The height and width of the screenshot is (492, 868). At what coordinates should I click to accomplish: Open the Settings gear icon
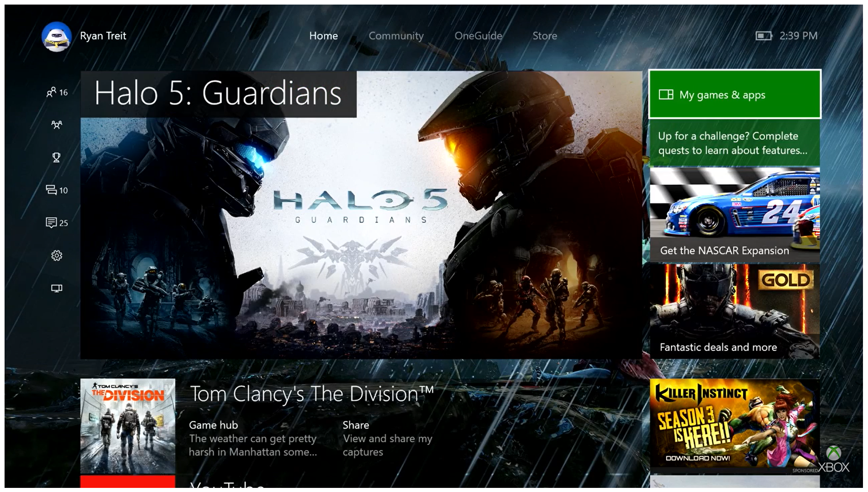(x=57, y=255)
